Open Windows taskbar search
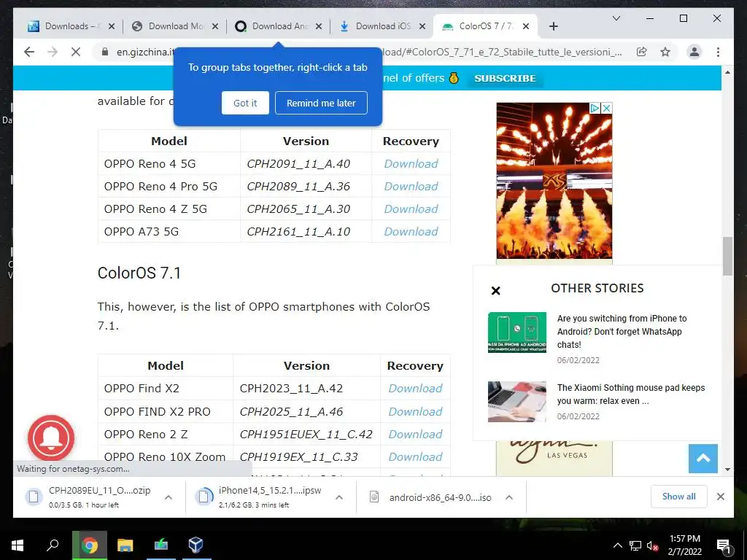This screenshot has height=560, width=747. (x=53, y=545)
